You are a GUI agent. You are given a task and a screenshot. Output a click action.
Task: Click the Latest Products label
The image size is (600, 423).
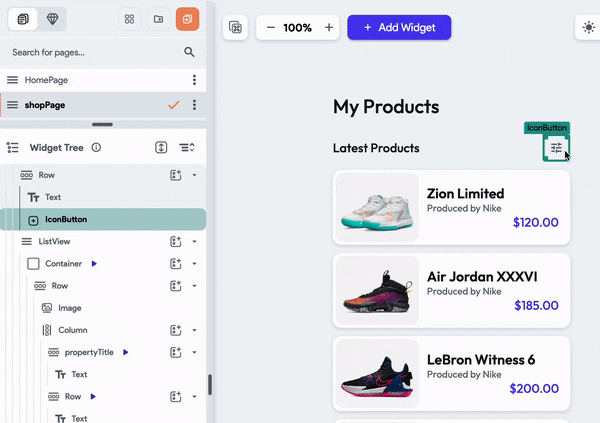376,148
